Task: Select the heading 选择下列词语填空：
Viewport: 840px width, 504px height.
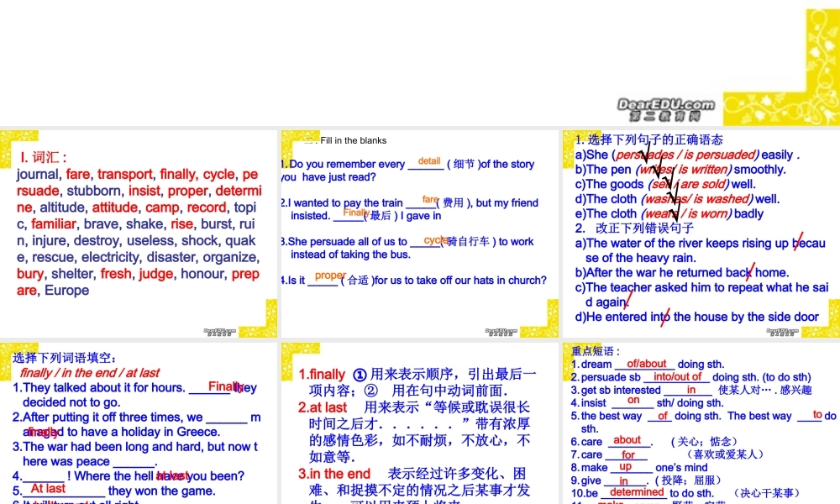Action: (65, 358)
